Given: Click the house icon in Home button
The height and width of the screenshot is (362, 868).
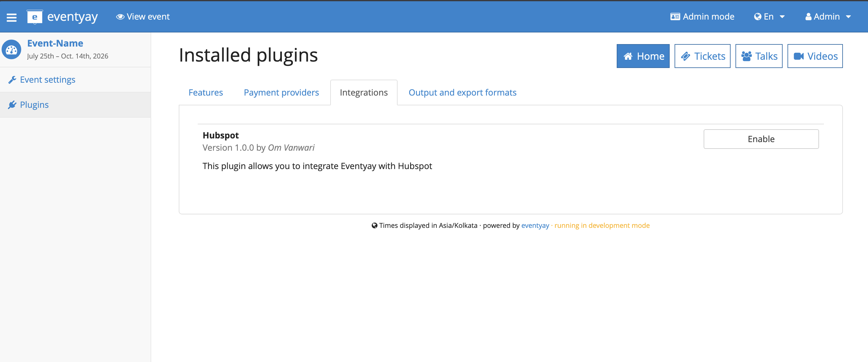Looking at the screenshot, I should 628,56.
